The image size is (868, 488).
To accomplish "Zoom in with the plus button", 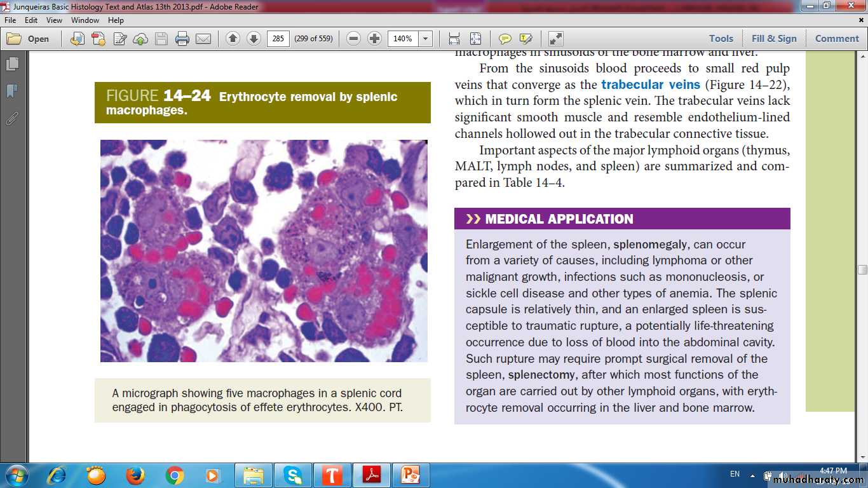I will [375, 39].
